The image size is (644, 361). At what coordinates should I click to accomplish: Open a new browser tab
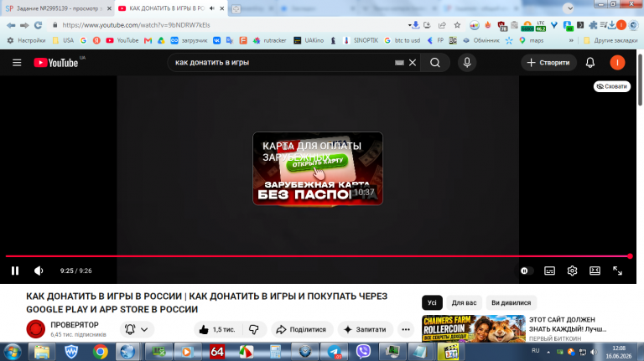click(236, 8)
